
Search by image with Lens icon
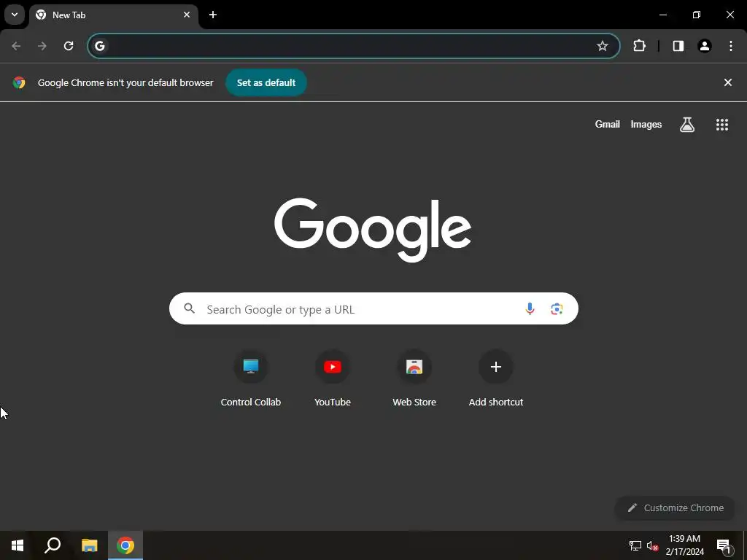pyautogui.click(x=557, y=308)
